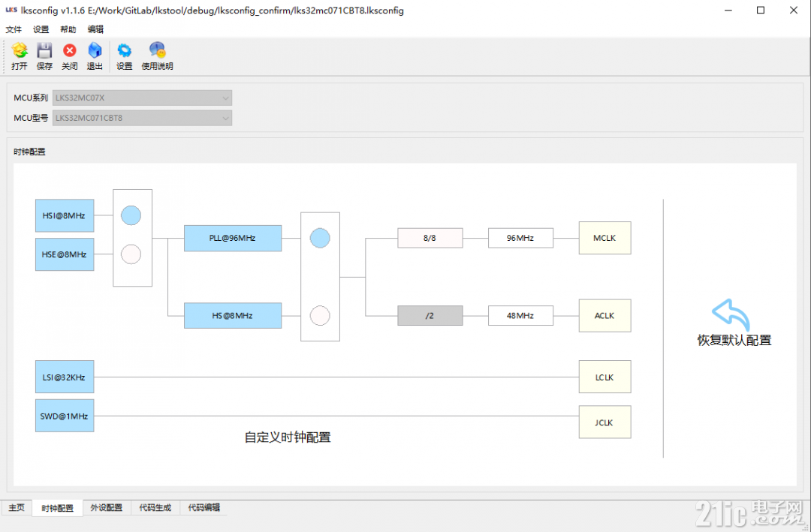811x532 pixels.
Task: Open the 设置 menu in menu bar
Action: [41, 29]
